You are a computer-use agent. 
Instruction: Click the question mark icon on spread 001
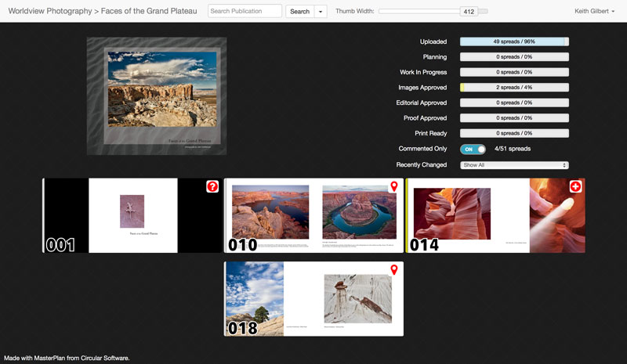(x=212, y=187)
